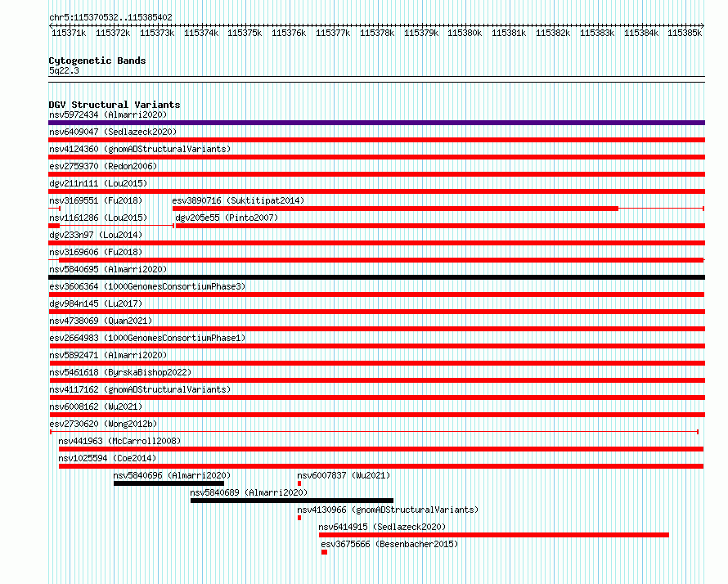Image resolution: width=728 pixels, height=584 pixels.
Task: Open nsv6409047 (Sedlazeck2020) variant label
Action: coord(113,132)
